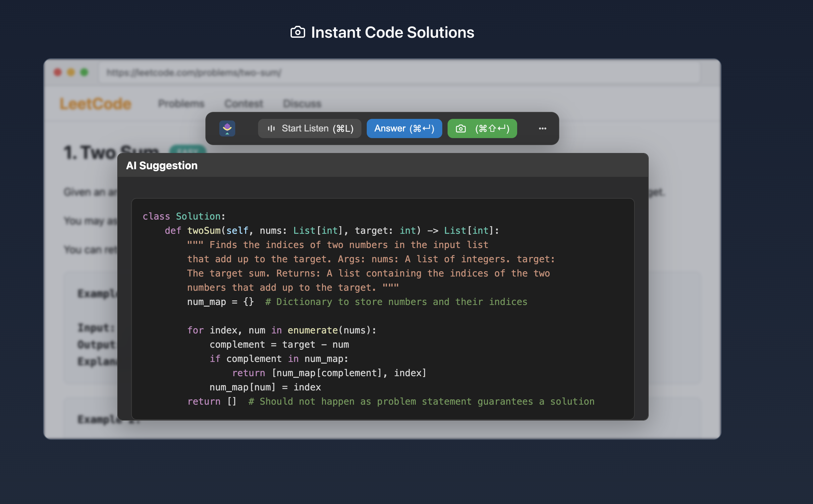The image size is (813, 504).
Task: Click the LeetCode logo link
Action: pos(95,104)
